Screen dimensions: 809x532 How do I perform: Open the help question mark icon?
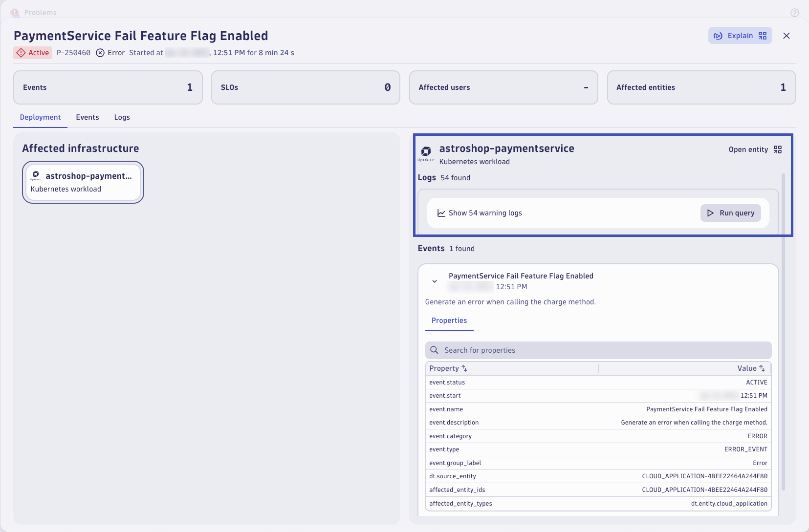(x=795, y=13)
